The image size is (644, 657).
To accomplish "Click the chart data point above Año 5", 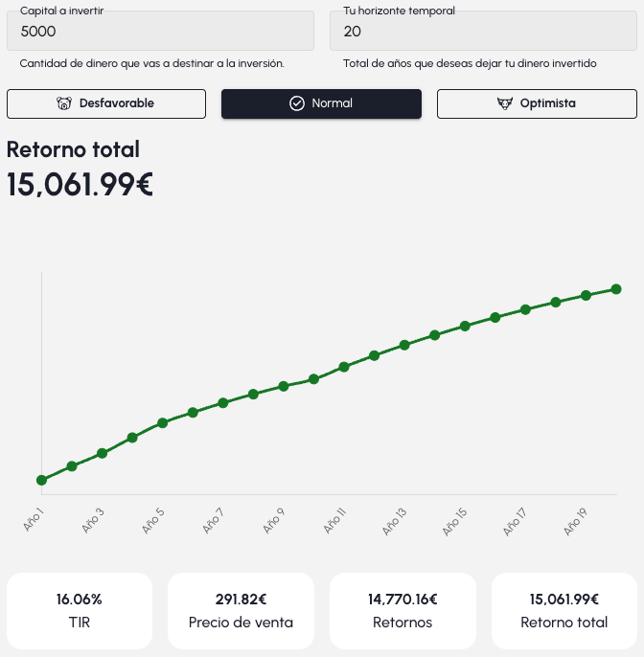I will tap(163, 422).
